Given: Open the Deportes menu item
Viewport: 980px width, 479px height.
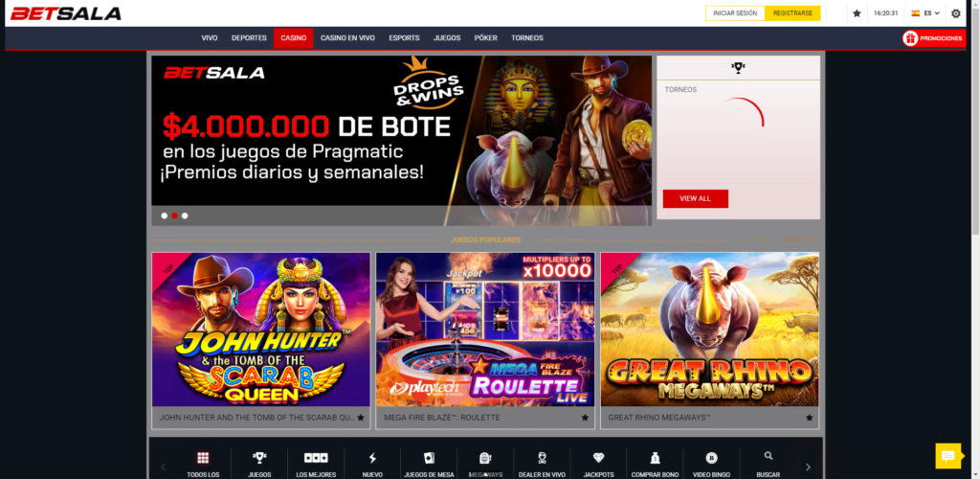Looking at the screenshot, I should pos(249,38).
